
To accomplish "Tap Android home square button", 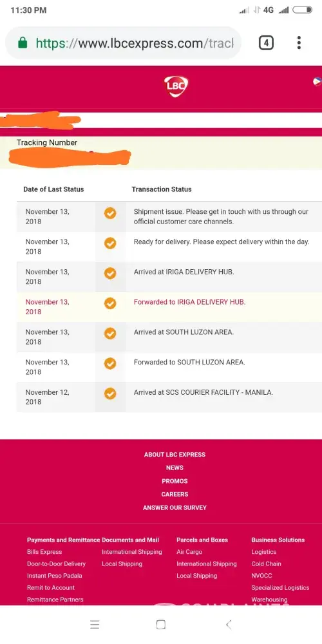I will pyautogui.click(x=161, y=625).
